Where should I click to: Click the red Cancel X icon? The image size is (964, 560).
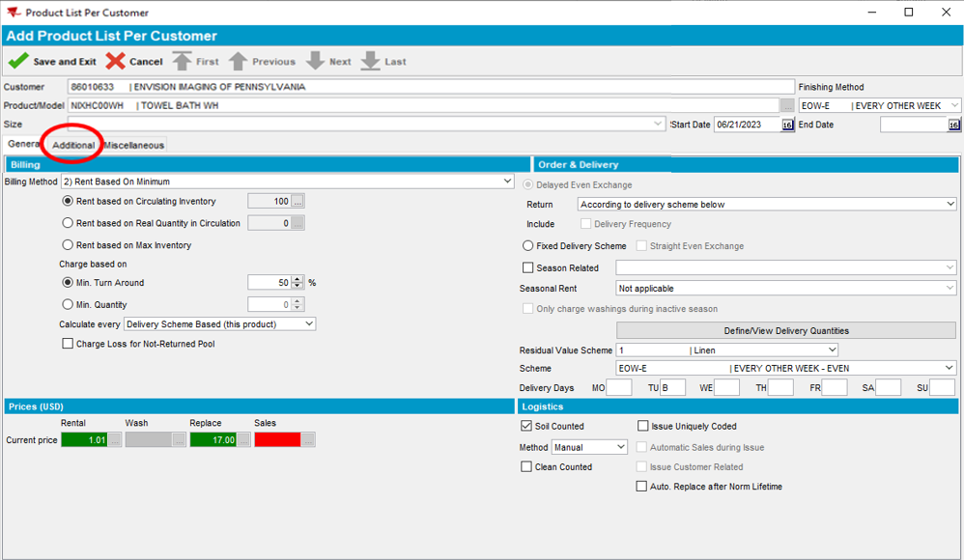116,61
